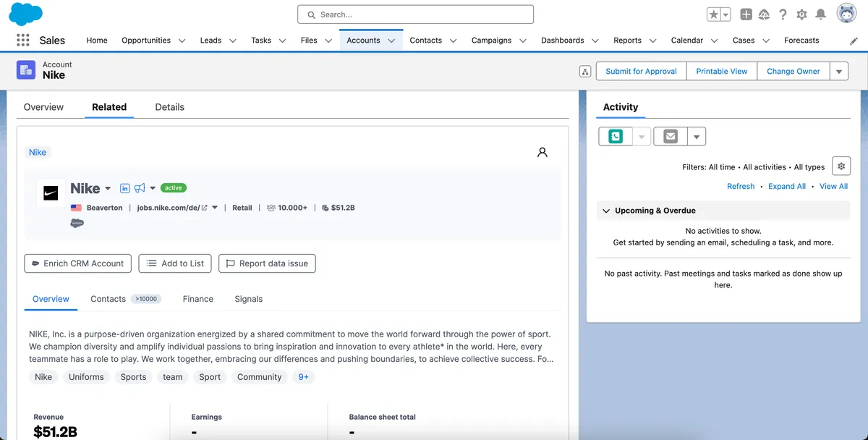Screen dimensions: 868x440
Task: Click the Refresh link in Activity
Action: pos(741,186)
